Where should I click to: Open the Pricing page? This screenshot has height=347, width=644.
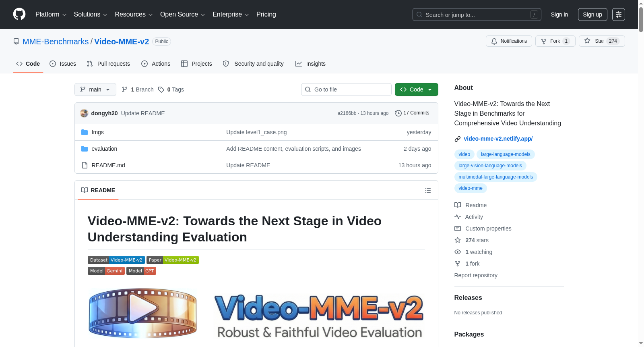266,15
